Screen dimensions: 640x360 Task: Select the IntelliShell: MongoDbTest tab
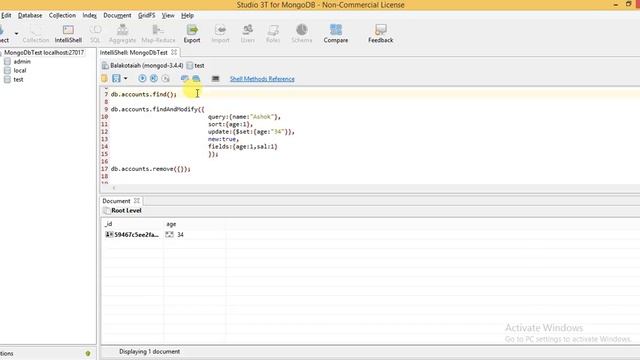click(x=133, y=53)
